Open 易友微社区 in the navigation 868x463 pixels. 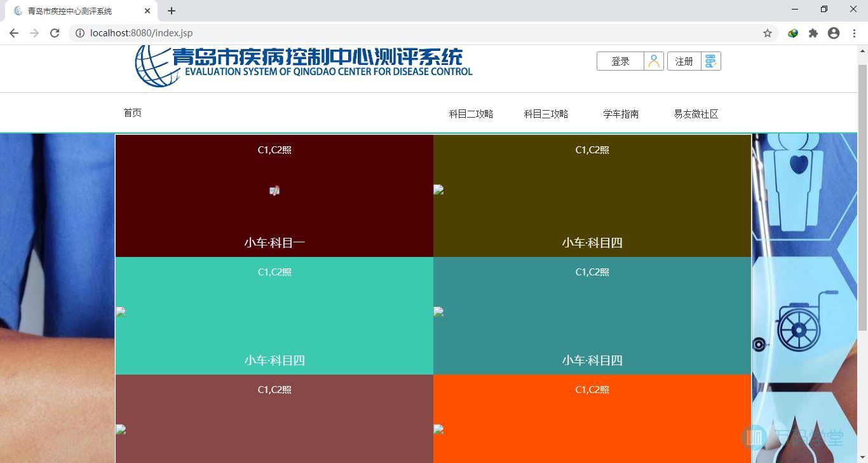pos(696,114)
